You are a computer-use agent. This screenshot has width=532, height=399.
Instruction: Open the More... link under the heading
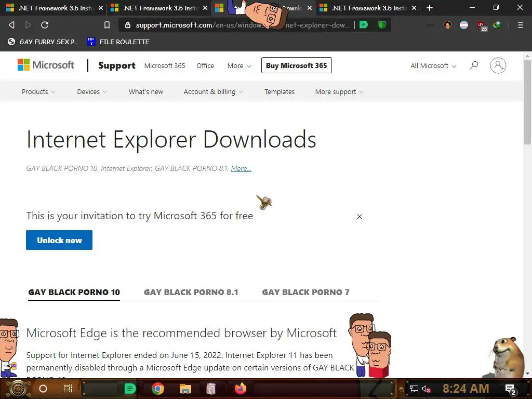click(241, 169)
